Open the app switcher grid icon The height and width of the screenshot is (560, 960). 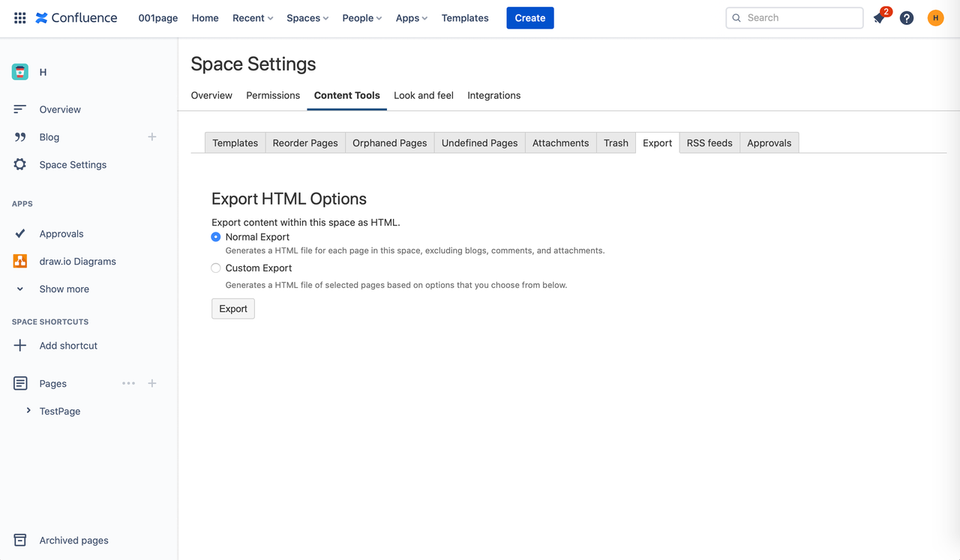coord(20,18)
